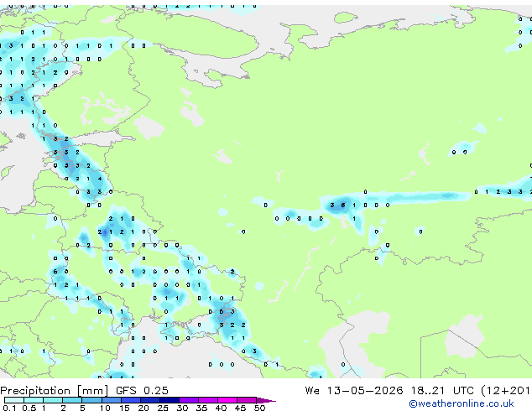
Task: Click the 5–10 mm legend color swatch
Action: tap(91, 400)
